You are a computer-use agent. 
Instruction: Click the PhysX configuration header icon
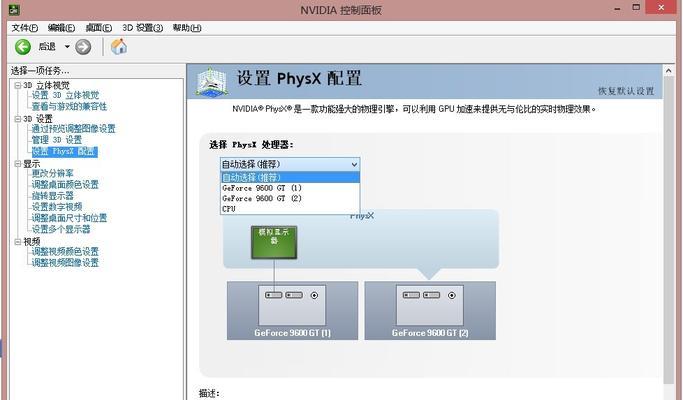(x=211, y=81)
